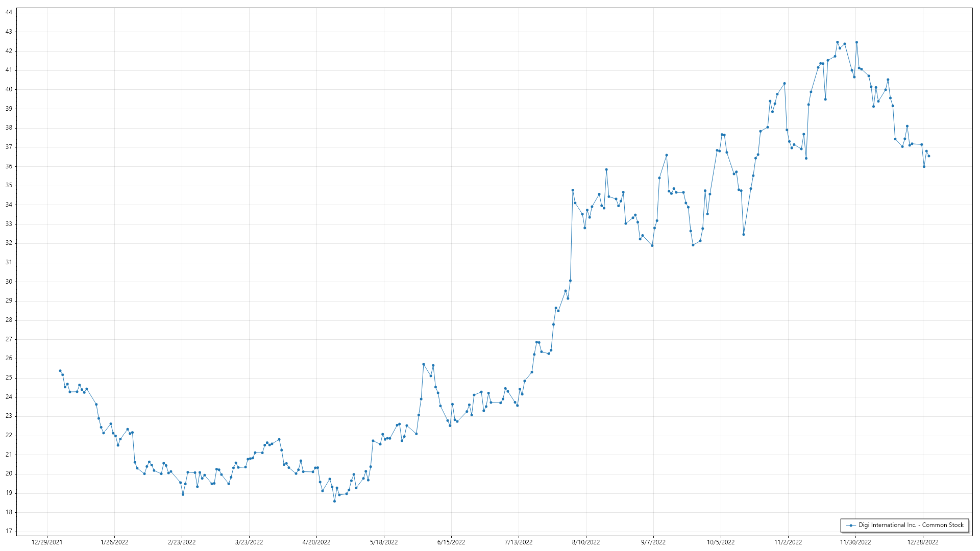Select the 12/28/2022 x-axis date label
The width and height of the screenshot is (980, 551).
(923, 542)
